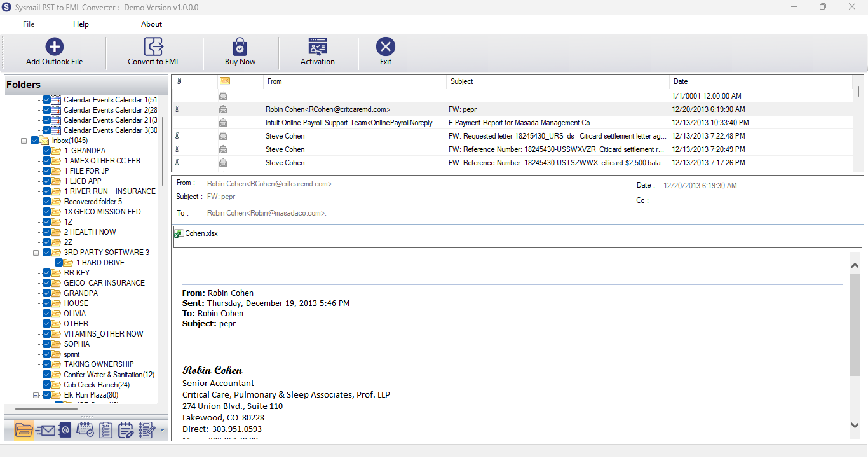This screenshot has height=458, width=868.
Task: Start conversion with Convert to EML
Action: 154,52
